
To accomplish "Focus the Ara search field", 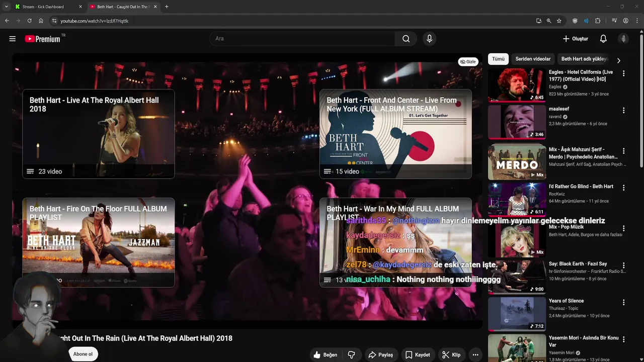I will point(302,39).
